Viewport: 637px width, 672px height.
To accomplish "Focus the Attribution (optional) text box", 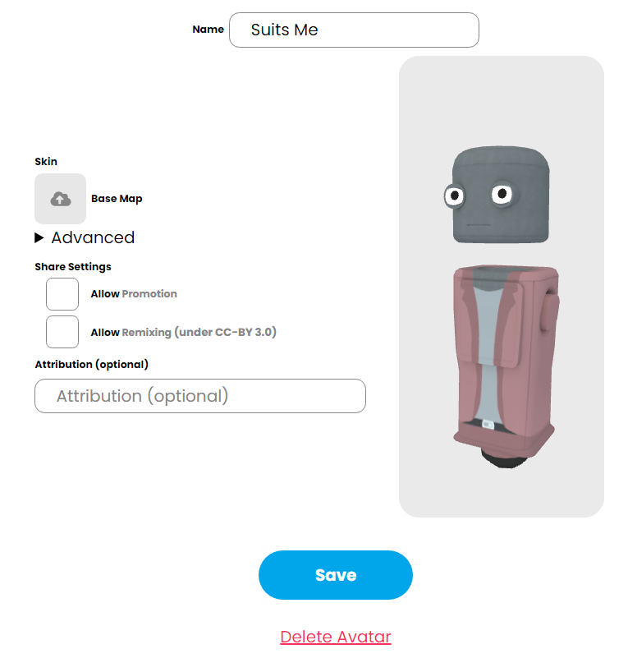I will click(199, 396).
